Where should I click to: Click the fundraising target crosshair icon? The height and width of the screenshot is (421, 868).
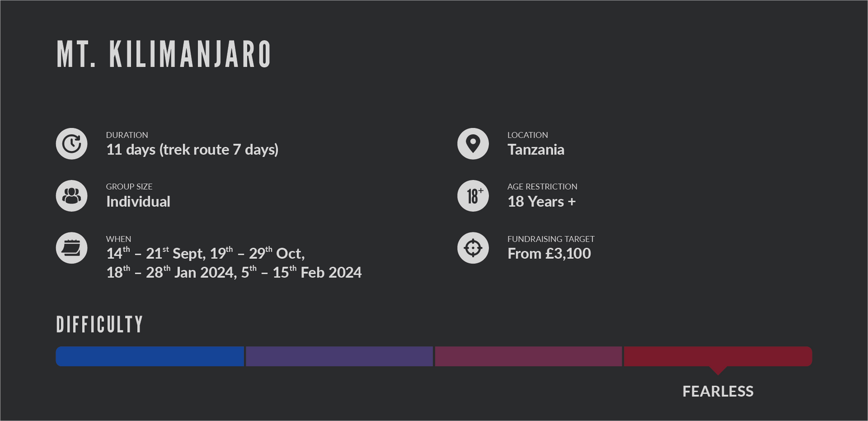pos(473,248)
